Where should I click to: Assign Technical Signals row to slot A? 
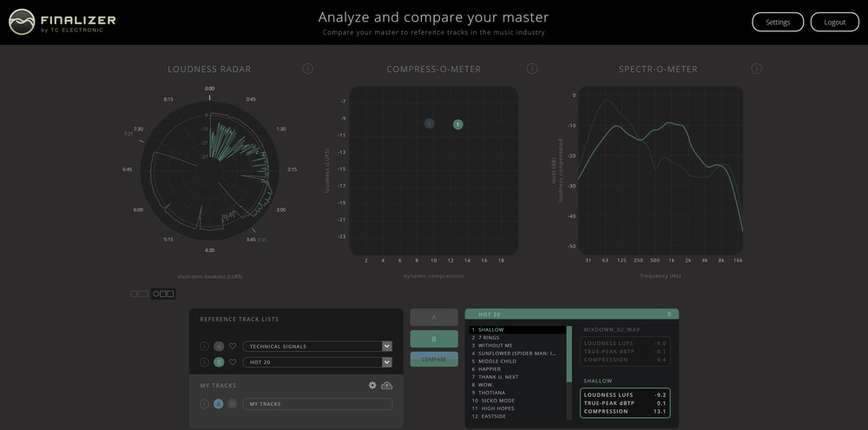click(219, 347)
